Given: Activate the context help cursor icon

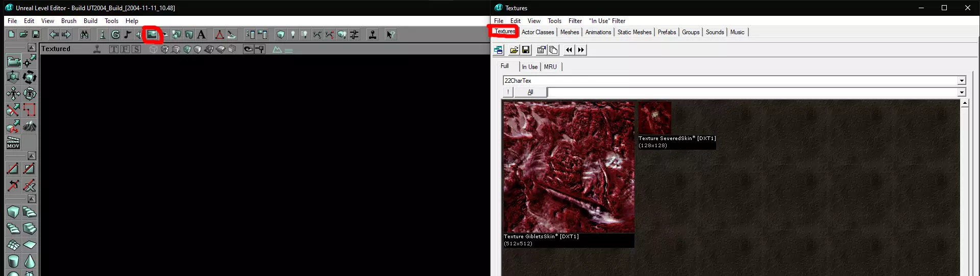Looking at the screenshot, I should [390, 34].
